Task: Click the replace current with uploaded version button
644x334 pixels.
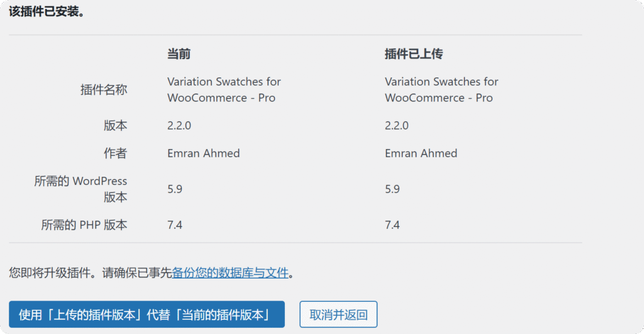Action: click(x=147, y=315)
